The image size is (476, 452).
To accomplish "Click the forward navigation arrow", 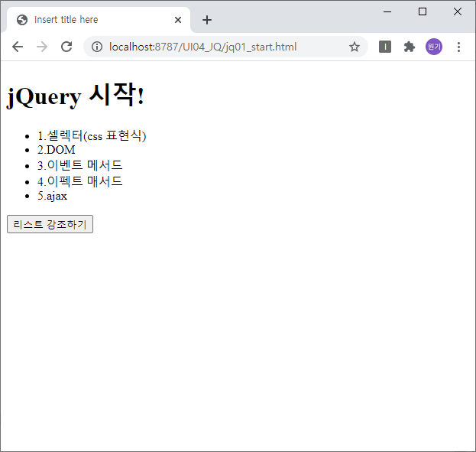I will coord(42,47).
